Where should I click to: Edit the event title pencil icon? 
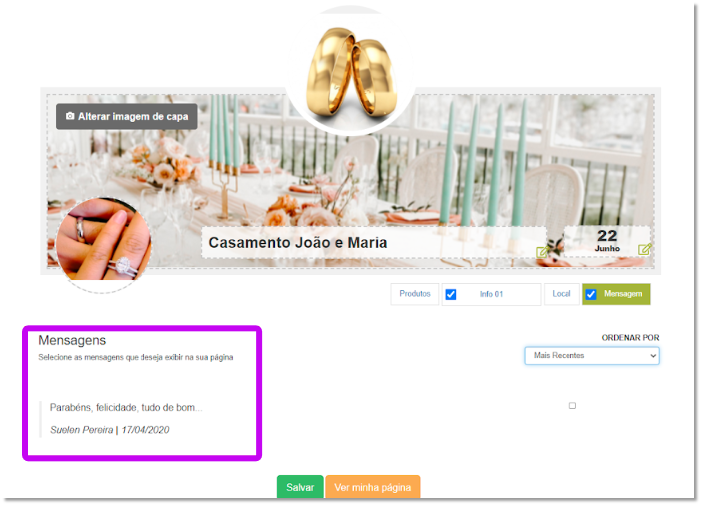coord(542,252)
